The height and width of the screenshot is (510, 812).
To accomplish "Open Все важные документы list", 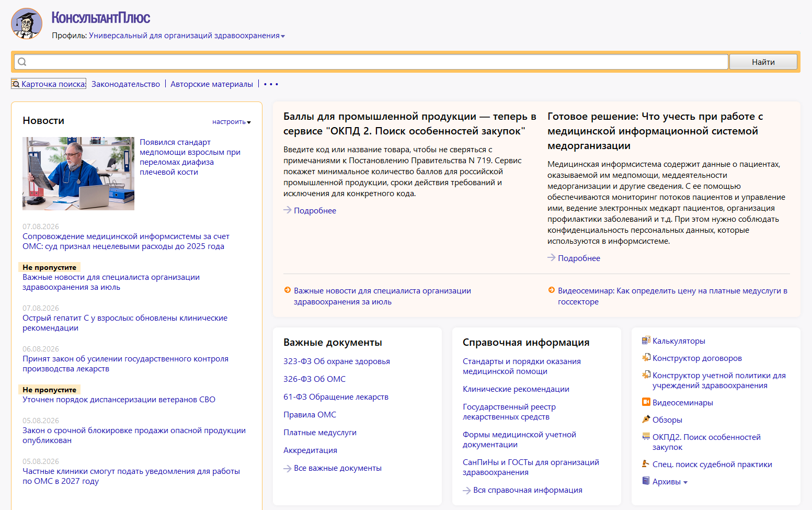I will [x=338, y=468].
